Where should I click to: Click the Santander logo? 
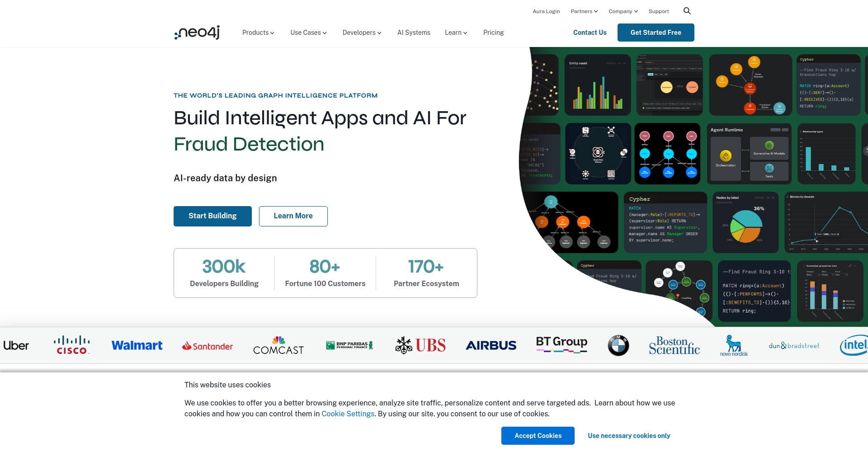(208, 346)
